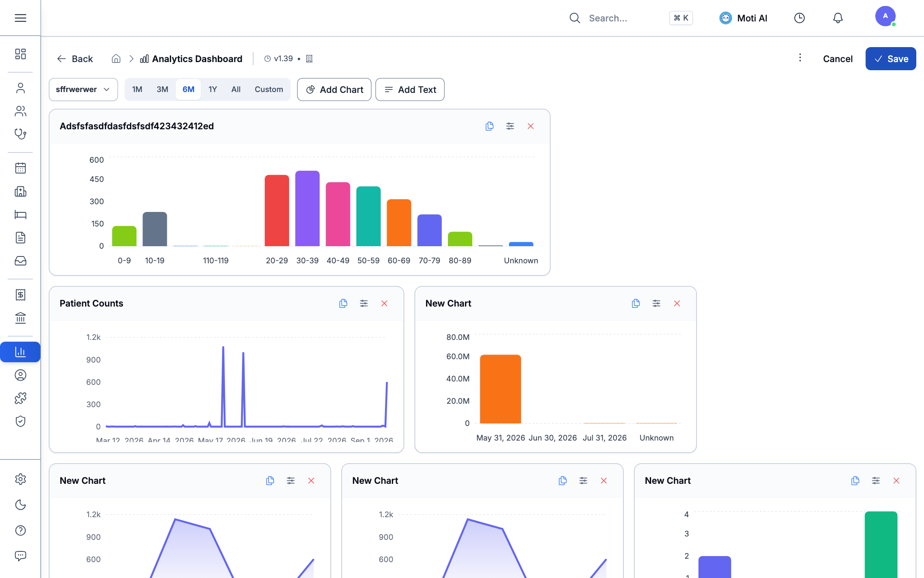
Task: Select the 3M time range
Action: click(162, 89)
